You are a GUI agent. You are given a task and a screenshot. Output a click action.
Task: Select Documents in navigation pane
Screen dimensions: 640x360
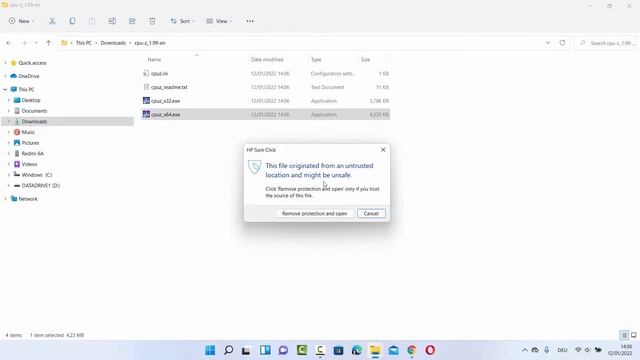coord(34,111)
